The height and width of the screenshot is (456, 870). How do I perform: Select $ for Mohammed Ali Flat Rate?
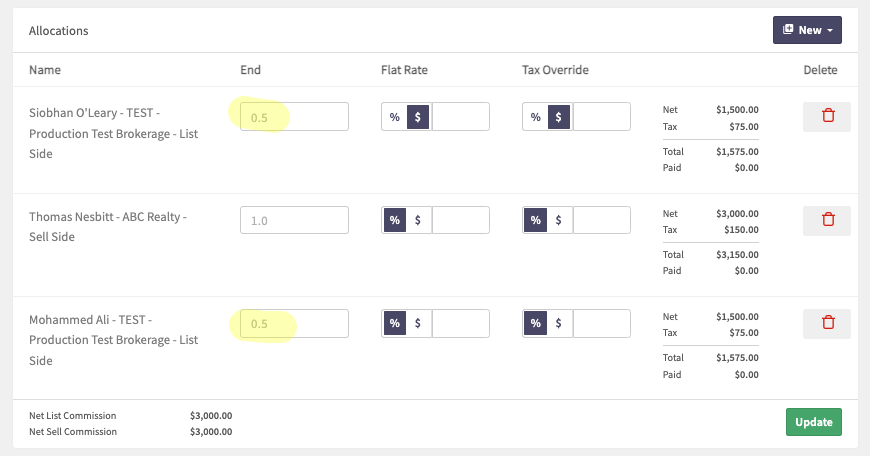click(x=418, y=323)
